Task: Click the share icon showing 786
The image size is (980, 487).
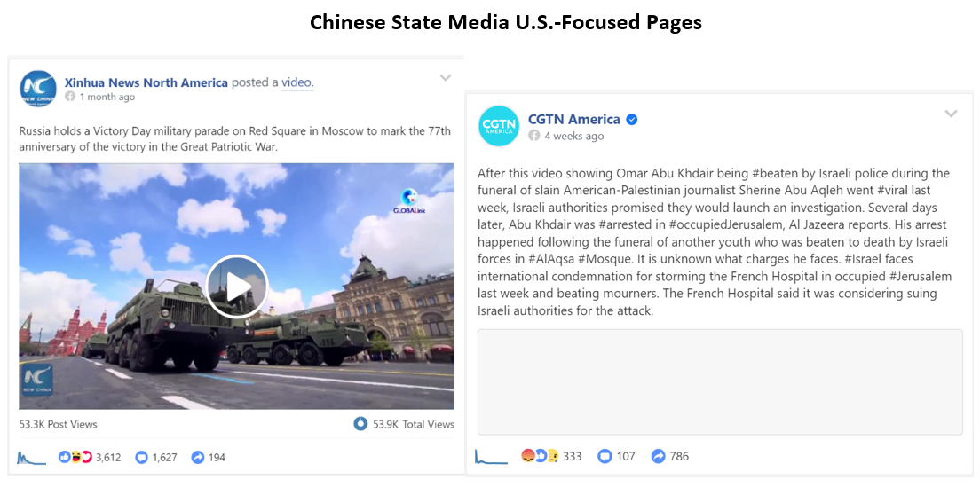Action: 658,457
